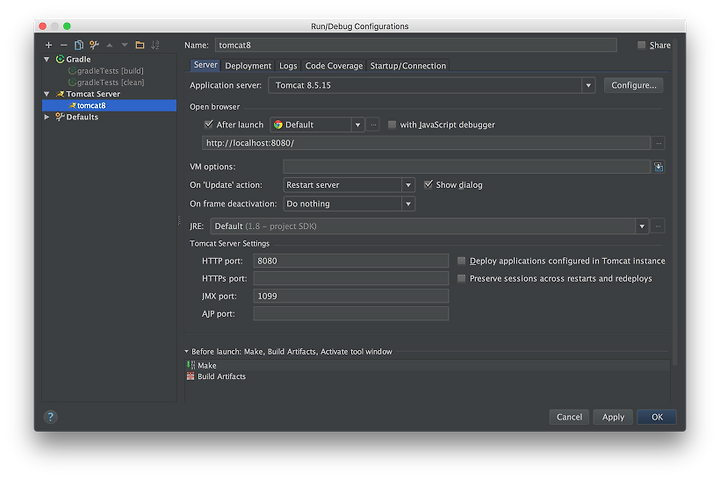The height and width of the screenshot is (480, 720).
Task: Create a new folder with the folder icon
Action: 140,45
